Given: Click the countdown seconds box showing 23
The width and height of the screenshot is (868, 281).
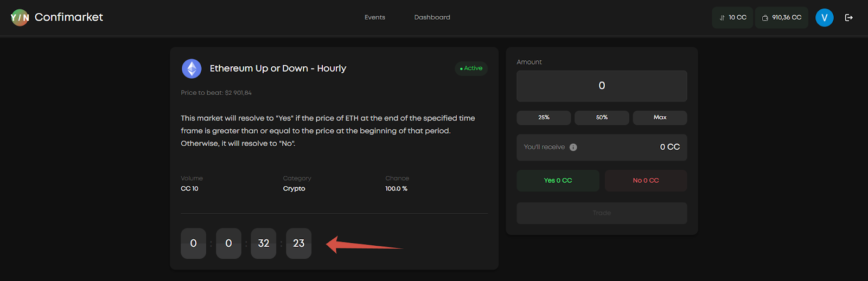Looking at the screenshot, I should [x=299, y=244].
